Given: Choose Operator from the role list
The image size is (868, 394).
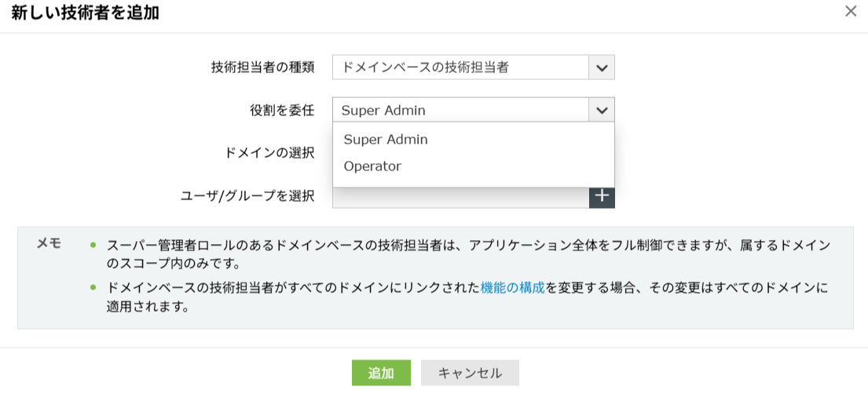Looking at the screenshot, I should [372, 166].
